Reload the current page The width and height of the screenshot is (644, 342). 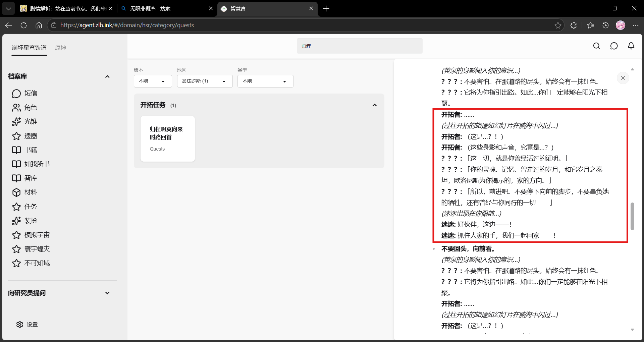(x=23, y=25)
